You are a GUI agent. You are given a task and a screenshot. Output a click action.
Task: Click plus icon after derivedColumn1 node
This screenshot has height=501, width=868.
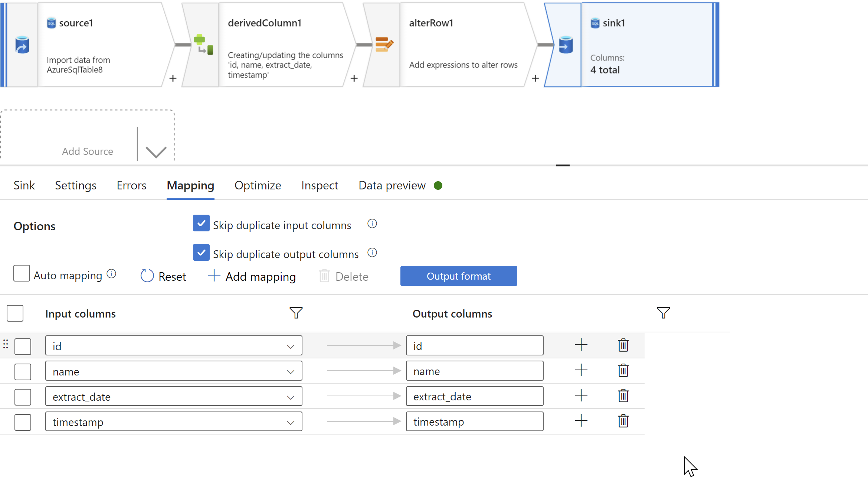click(354, 78)
